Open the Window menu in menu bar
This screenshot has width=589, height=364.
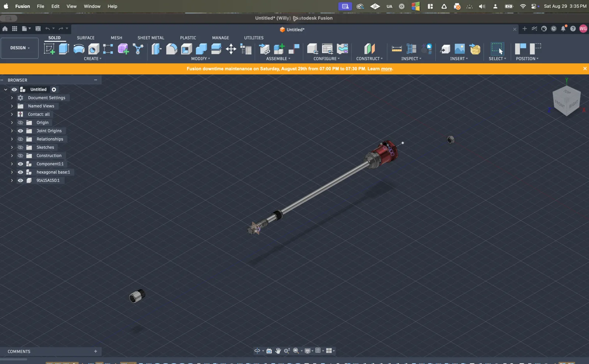pyautogui.click(x=92, y=6)
